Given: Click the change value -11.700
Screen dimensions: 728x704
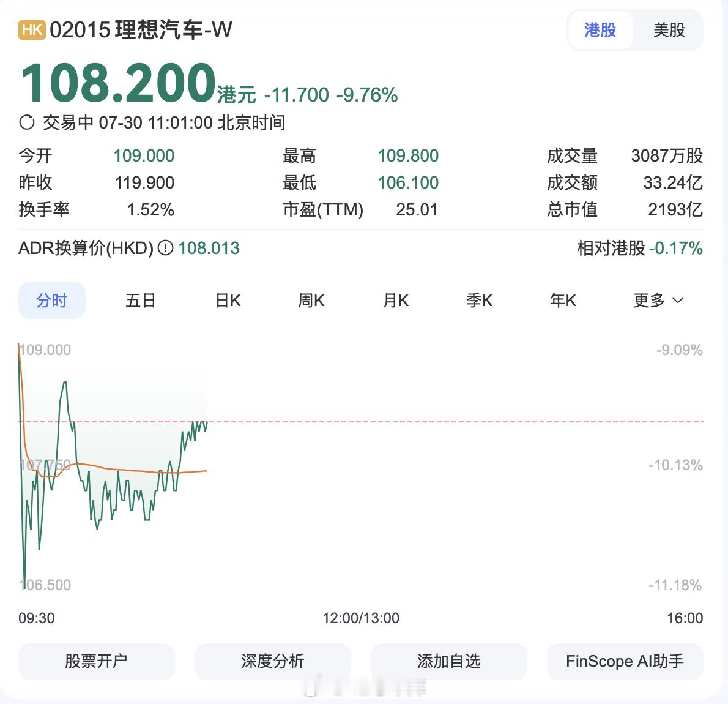Looking at the screenshot, I should pos(296,95).
